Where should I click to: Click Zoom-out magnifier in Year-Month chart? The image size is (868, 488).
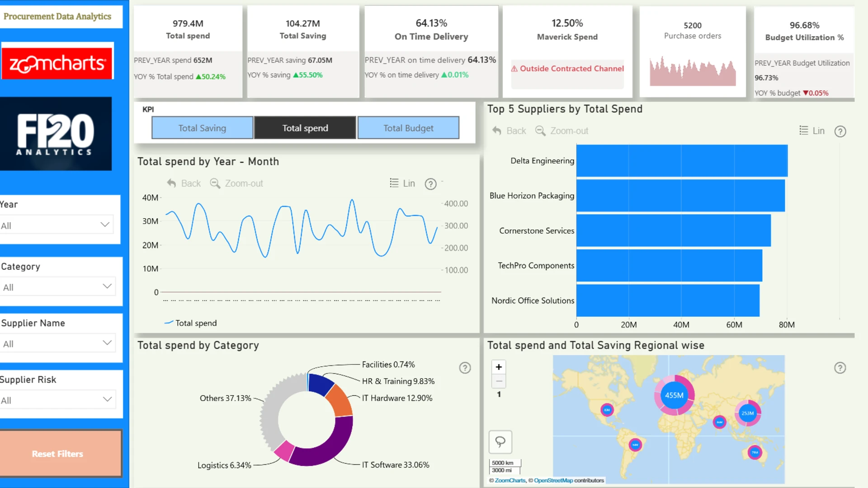tap(215, 183)
